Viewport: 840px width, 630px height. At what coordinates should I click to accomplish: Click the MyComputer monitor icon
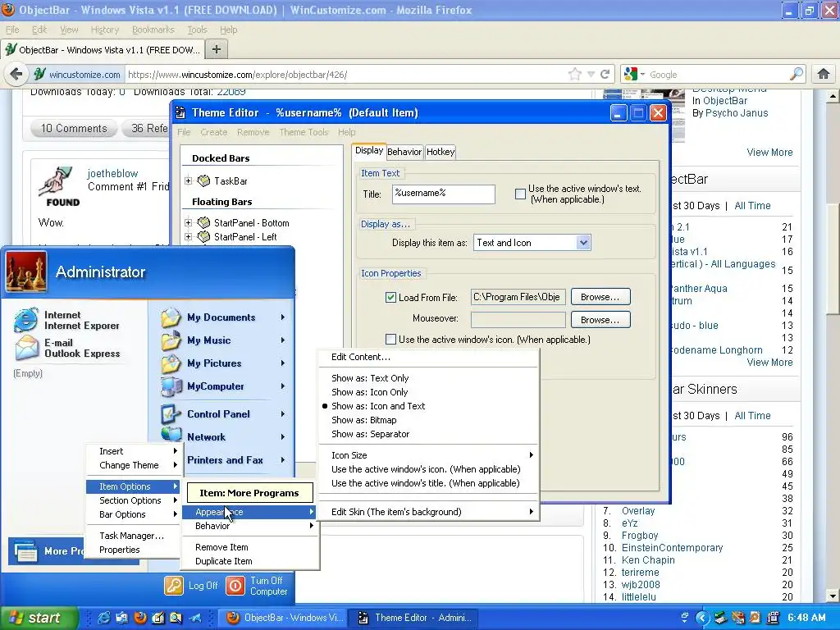pyautogui.click(x=171, y=386)
